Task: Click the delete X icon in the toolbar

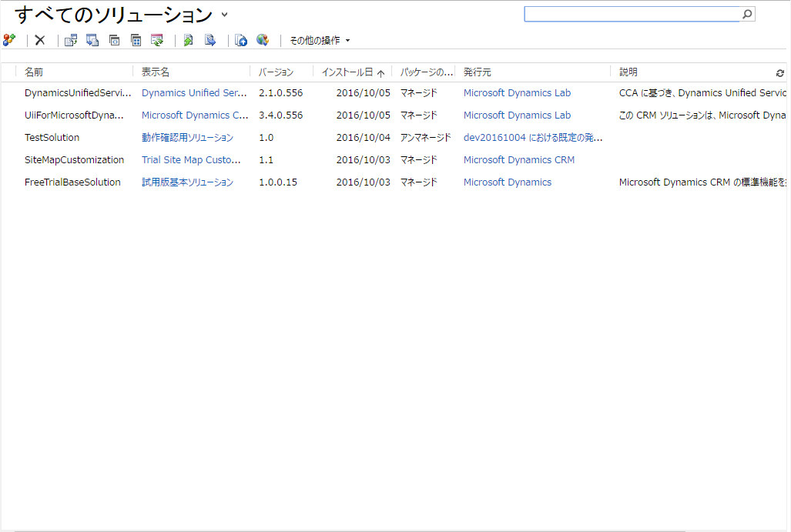Action: 40,40
